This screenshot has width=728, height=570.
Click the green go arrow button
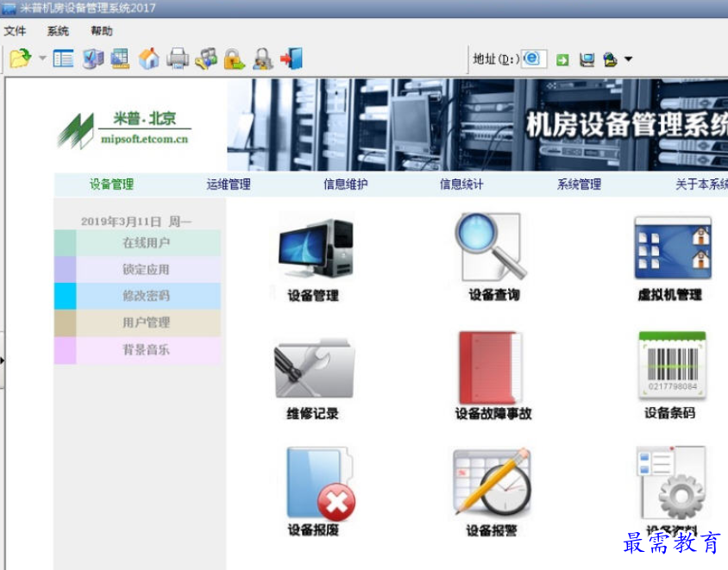coord(562,60)
